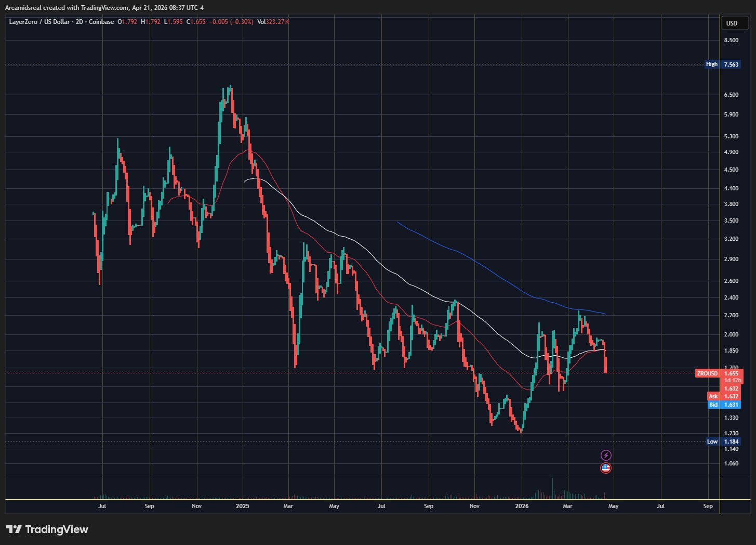
Task: Click the 8.500 level on price scale
Action: [x=731, y=40]
